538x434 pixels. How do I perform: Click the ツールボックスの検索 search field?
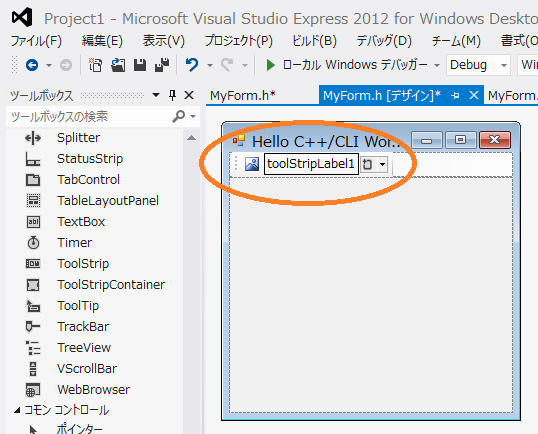(x=90, y=117)
